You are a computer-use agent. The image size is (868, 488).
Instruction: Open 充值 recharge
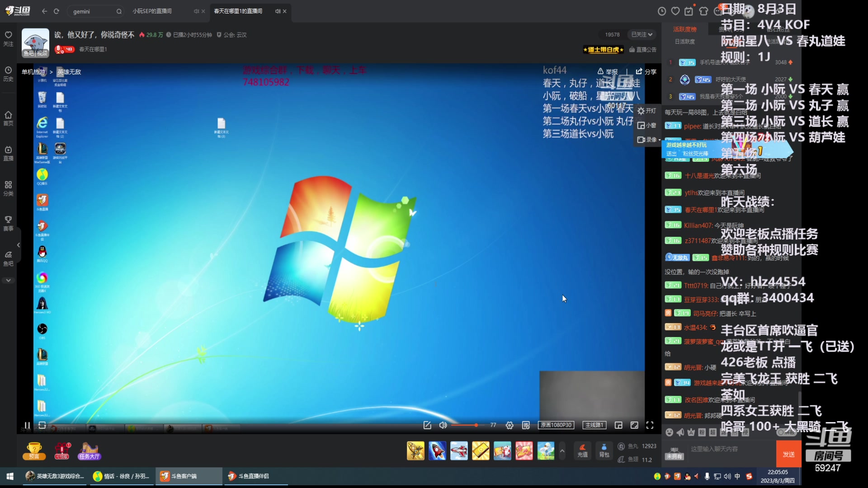coord(582,450)
